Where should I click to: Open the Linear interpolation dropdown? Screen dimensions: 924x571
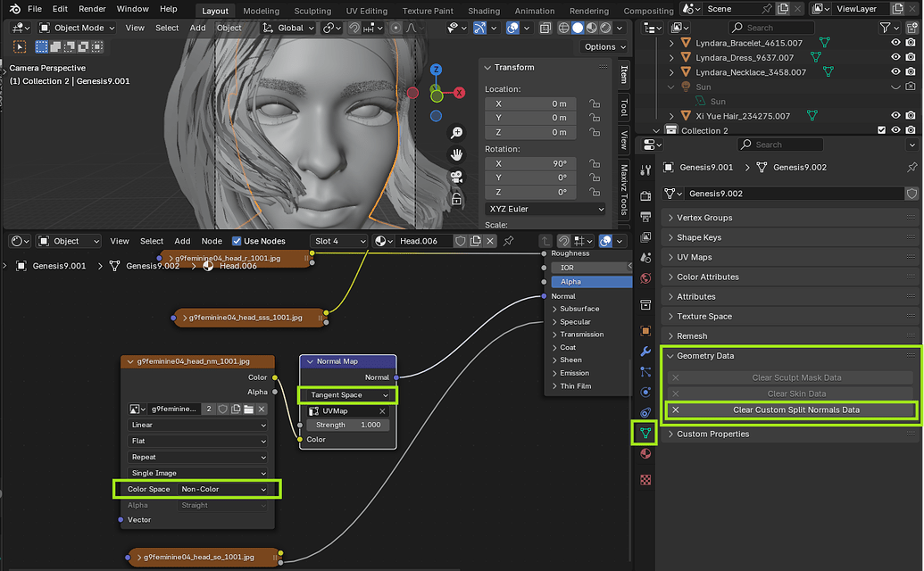click(x=197, y=425)
